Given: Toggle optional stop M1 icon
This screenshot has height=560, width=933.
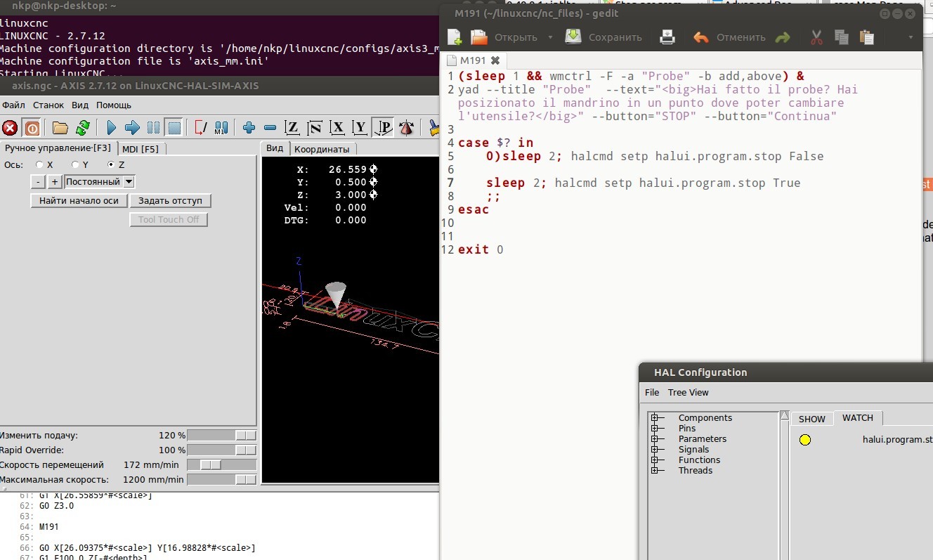Looking at the screenshot, I should pos(221,128).
